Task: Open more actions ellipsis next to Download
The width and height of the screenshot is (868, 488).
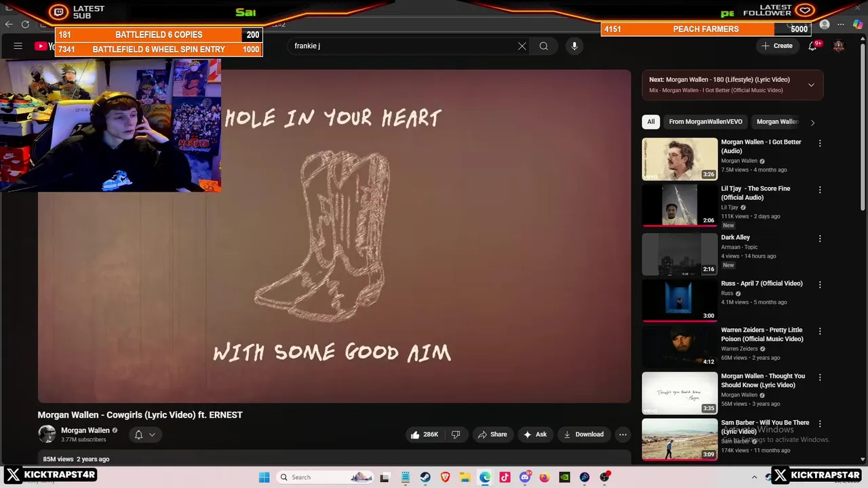Action: (623, 434)
